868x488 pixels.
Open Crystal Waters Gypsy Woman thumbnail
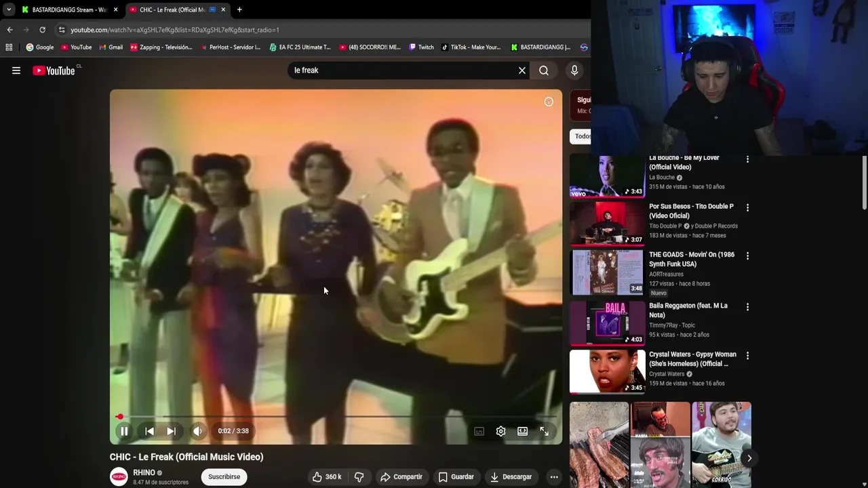[x=608, y=371]
